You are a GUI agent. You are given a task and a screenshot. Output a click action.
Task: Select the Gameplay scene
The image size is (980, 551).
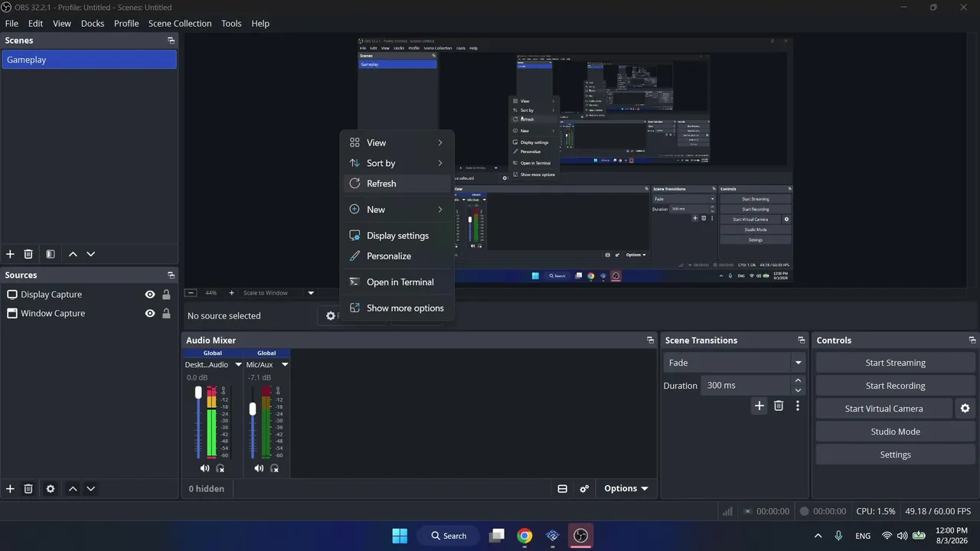pos(90,60)
